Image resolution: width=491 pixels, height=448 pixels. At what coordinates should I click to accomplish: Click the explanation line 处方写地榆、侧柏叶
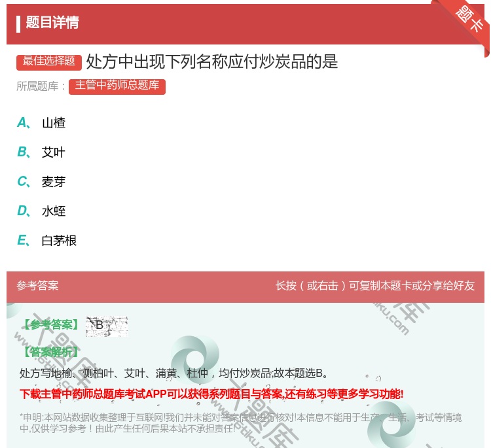tap(173, 373)
